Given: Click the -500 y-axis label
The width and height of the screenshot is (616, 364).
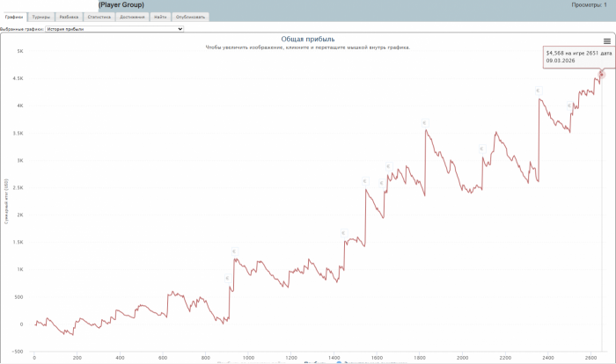Looking at the screenshot, I should point(18,352).
